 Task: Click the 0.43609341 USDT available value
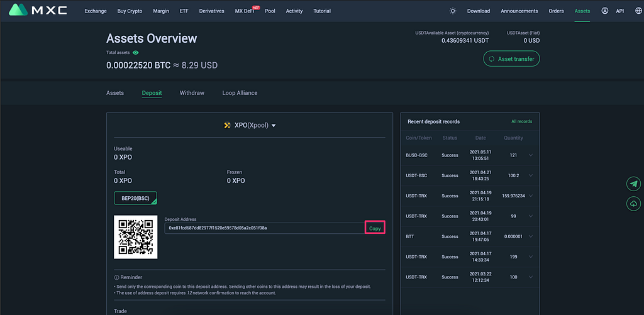click(465, 41)
